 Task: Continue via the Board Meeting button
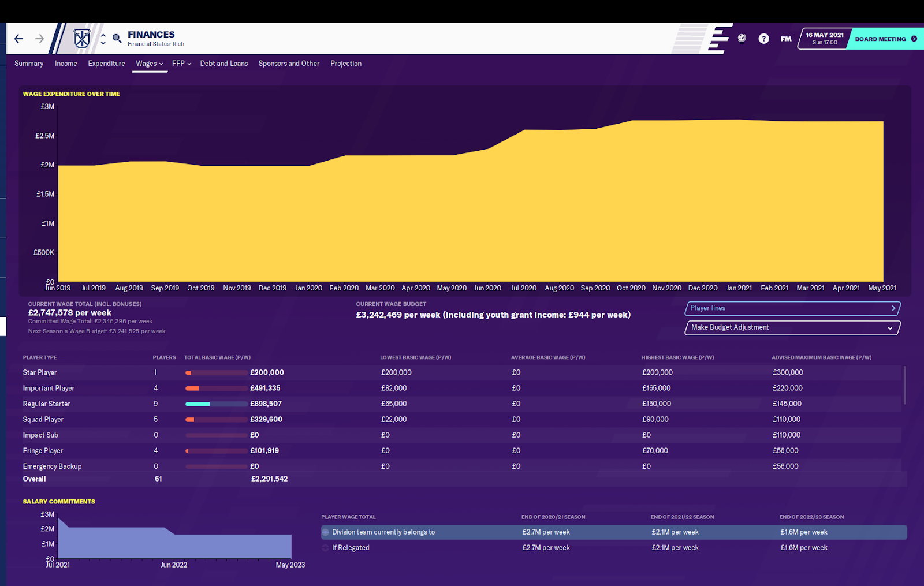[x=885, y=39]
